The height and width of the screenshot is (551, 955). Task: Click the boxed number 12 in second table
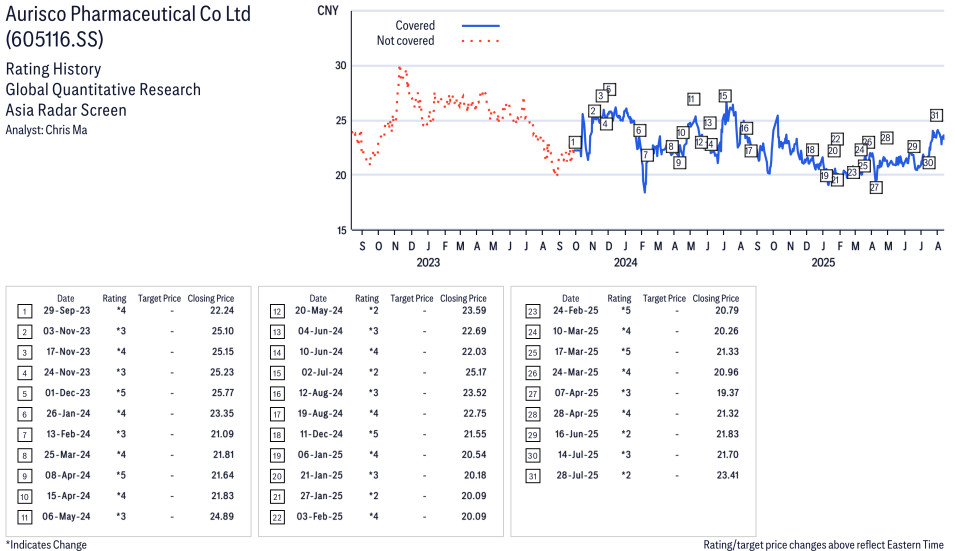click(277, 312)
